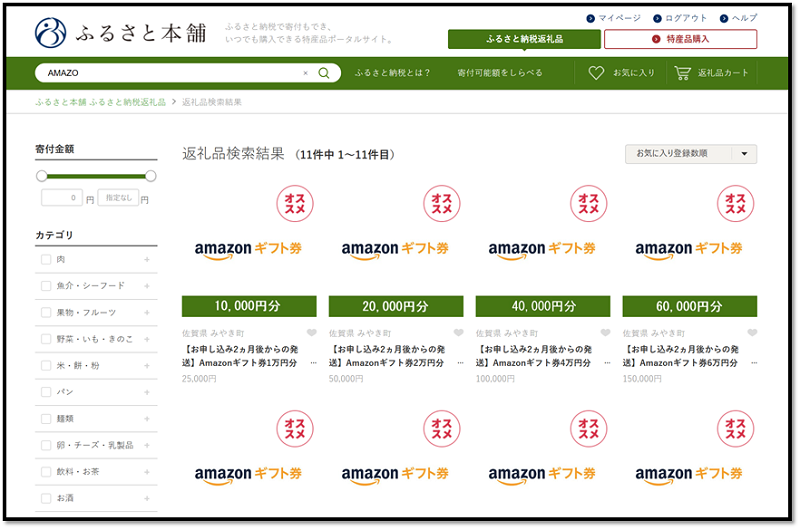Click the ログアウト link
Image resolution: width=800 pixels, height=530 pixels.
686,18
